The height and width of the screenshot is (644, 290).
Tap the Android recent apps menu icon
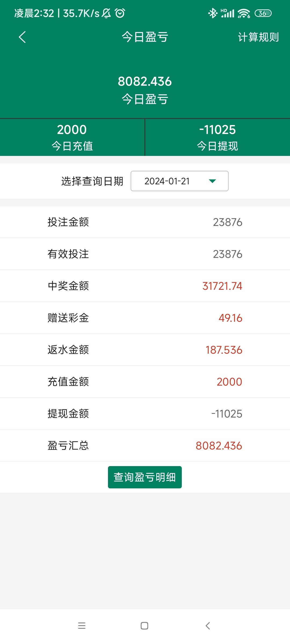82,626
